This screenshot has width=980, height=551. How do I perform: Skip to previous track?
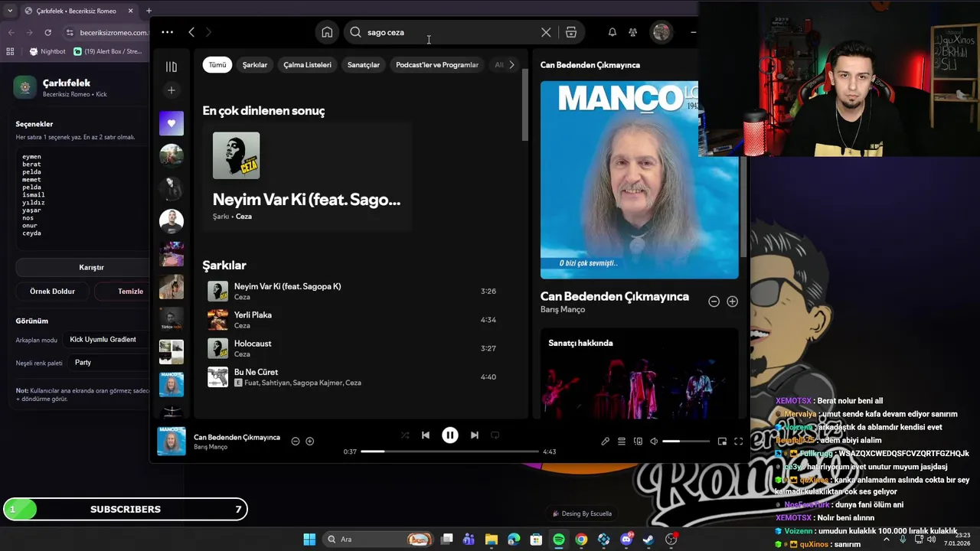[426, 435]
